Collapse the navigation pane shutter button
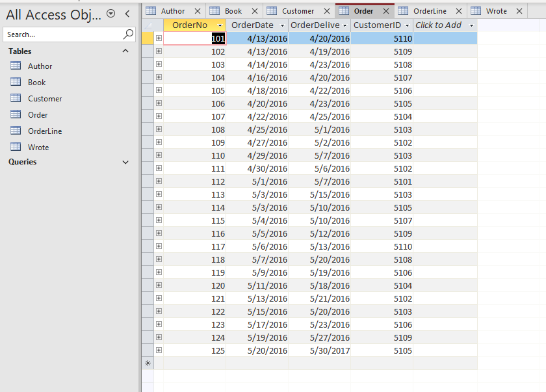This screenshot has height=392, width=546. pyautogui.click(x=127, y=14)
